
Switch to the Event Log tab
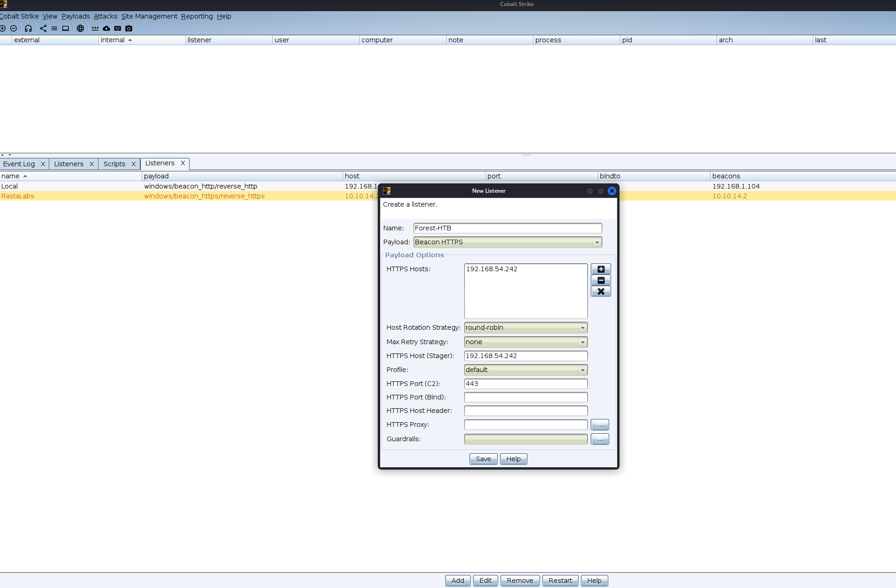[19, 164]
